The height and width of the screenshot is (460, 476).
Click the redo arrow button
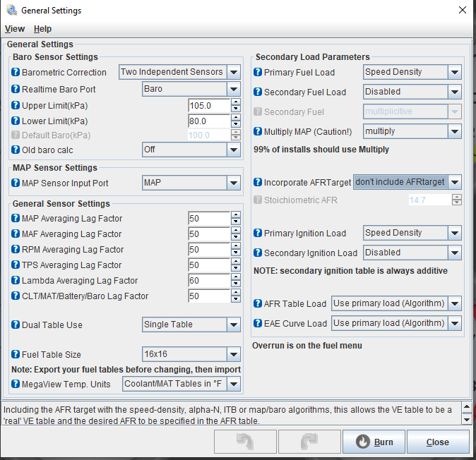[309, 442]
